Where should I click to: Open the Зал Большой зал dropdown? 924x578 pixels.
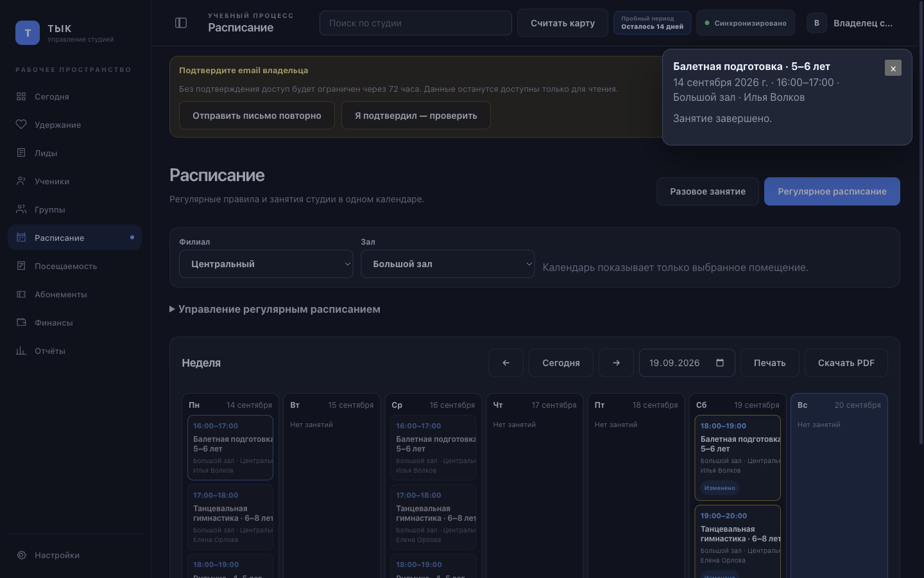[x=448, y=264]
